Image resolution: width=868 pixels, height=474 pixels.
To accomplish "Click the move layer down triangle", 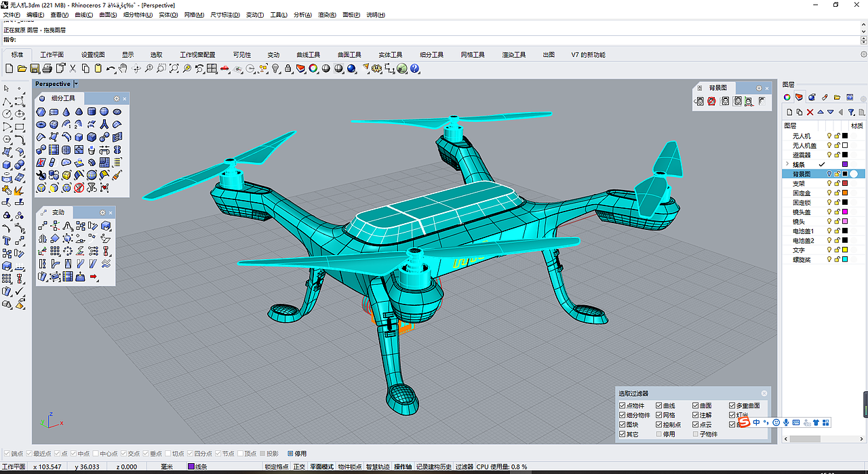I will (830, 112).
